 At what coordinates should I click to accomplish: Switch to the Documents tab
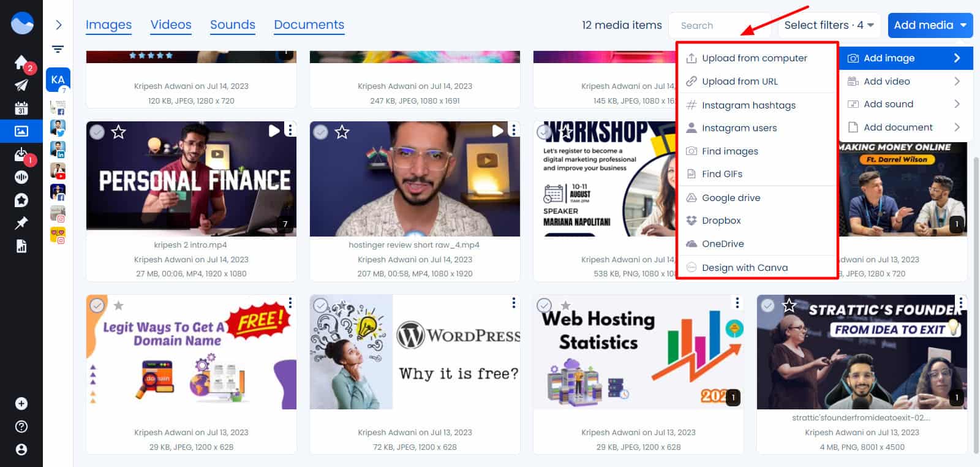[309, 25]
